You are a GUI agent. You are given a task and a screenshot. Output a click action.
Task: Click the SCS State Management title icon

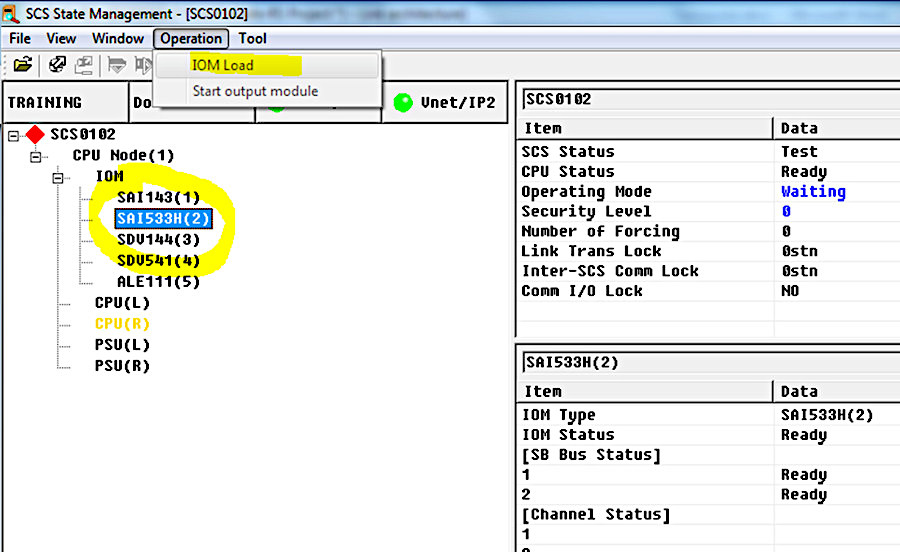11,13
